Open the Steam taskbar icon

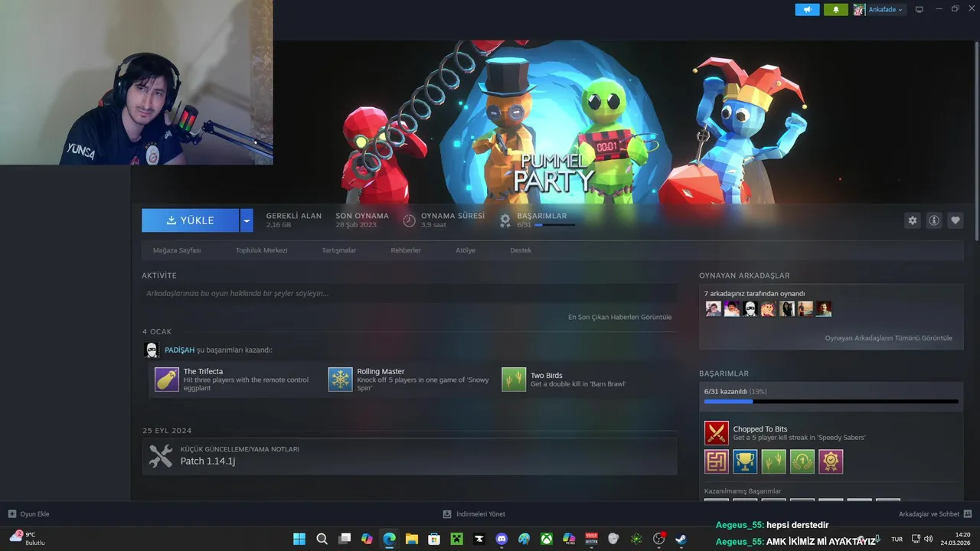[681, 539]
